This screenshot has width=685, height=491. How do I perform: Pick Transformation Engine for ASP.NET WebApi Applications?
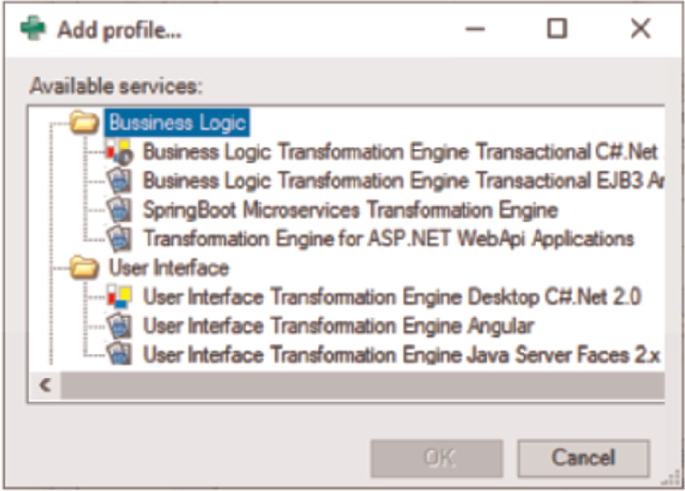coord(388,239)
